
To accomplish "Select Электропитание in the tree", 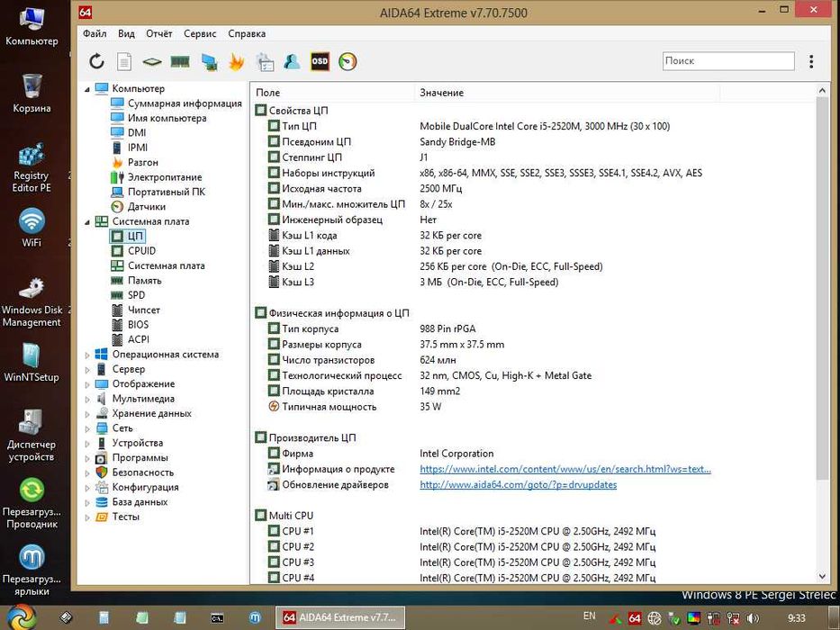I will [x=165, y=176].
